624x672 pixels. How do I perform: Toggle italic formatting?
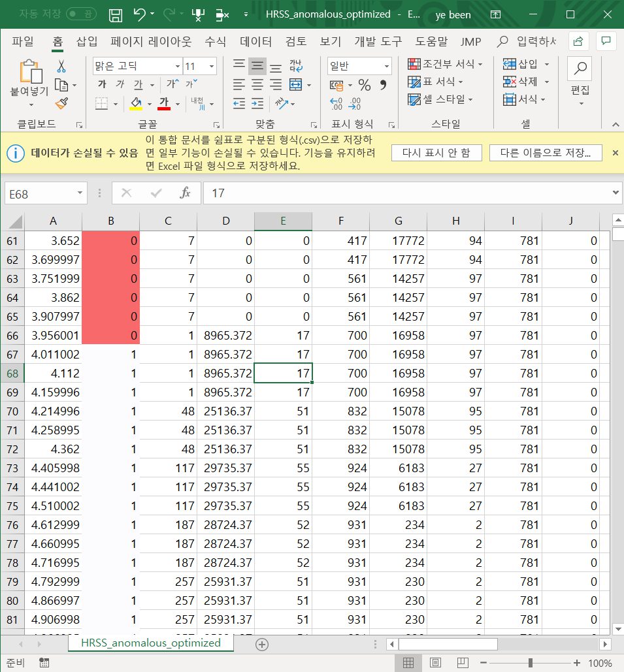[x=120, y=84]
